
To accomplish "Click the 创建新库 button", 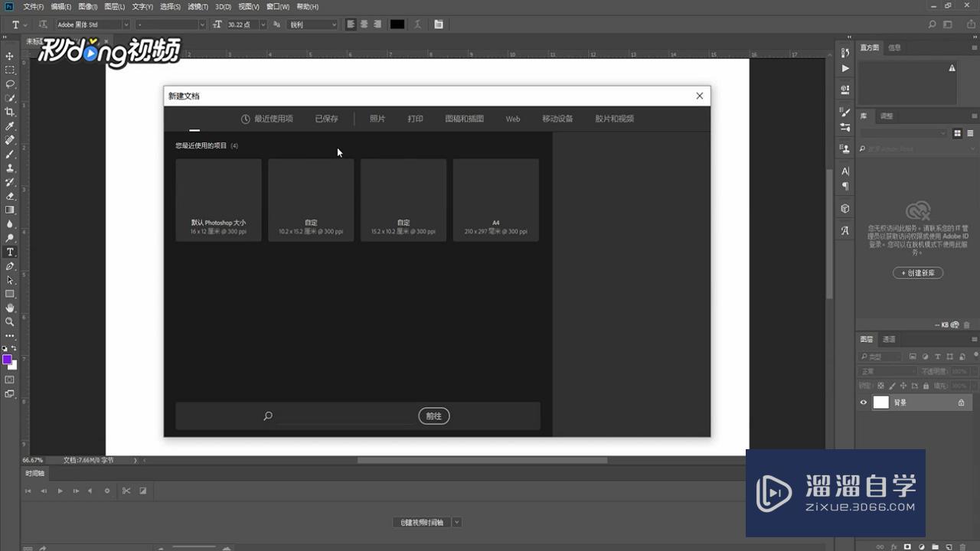I will pos(918,273).
